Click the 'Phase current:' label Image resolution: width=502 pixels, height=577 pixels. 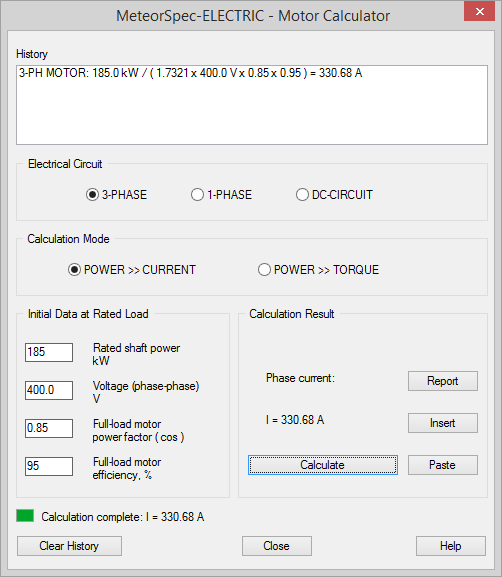pyautogui.click(x=300, y=378)
